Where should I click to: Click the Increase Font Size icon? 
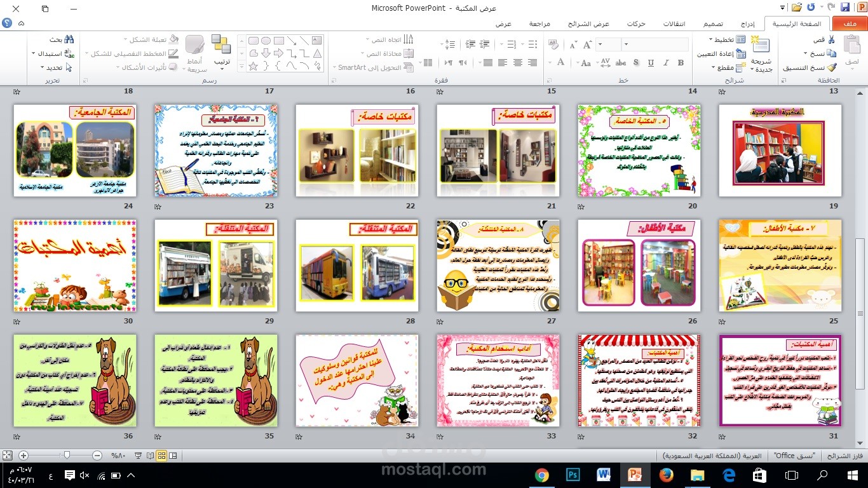click(587, 44)
